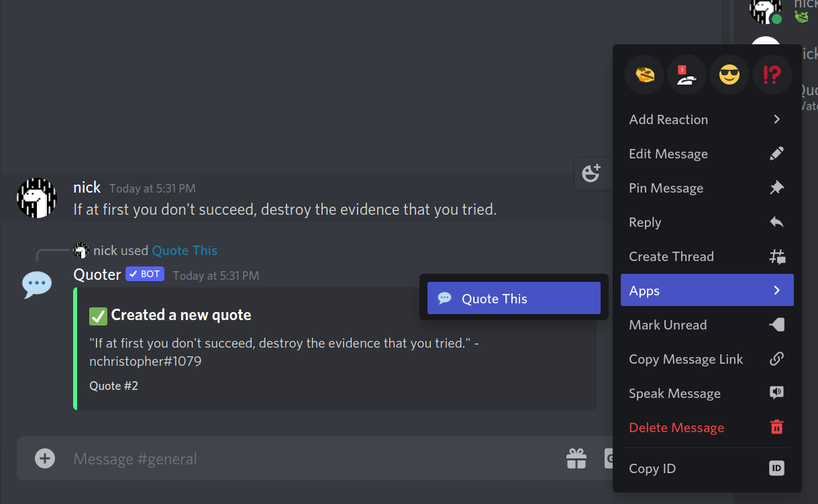Viewport: 818px width, 504px height.
Task: Click the red interrobang emoji reaction
Action: point(772,75)
